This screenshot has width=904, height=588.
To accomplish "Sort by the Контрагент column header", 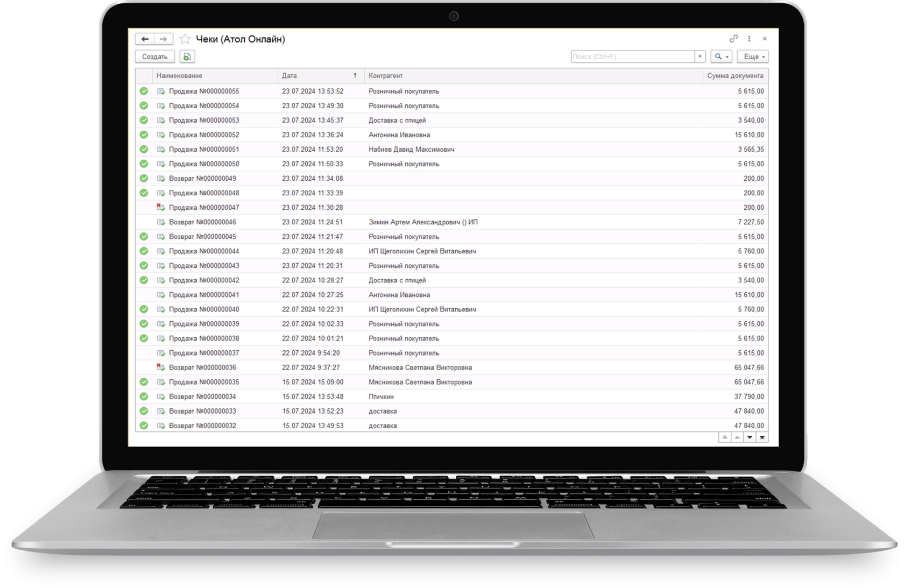I will (x=534, y=76).
